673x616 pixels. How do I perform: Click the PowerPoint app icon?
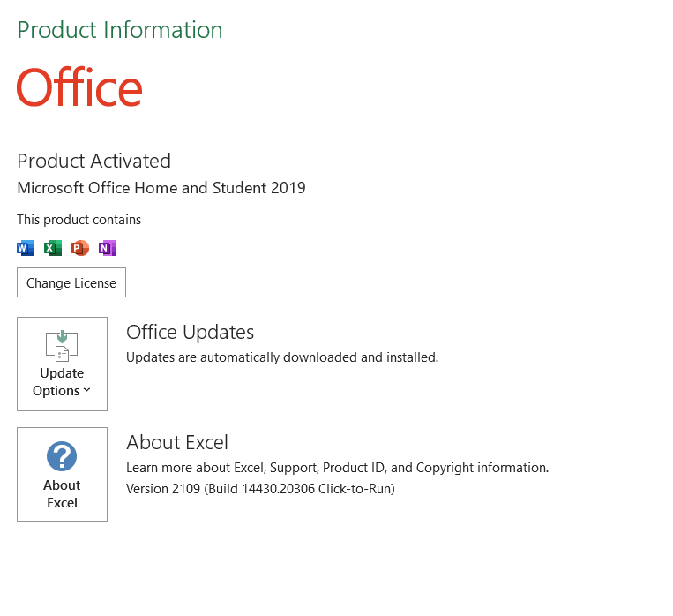coord(80,248)
